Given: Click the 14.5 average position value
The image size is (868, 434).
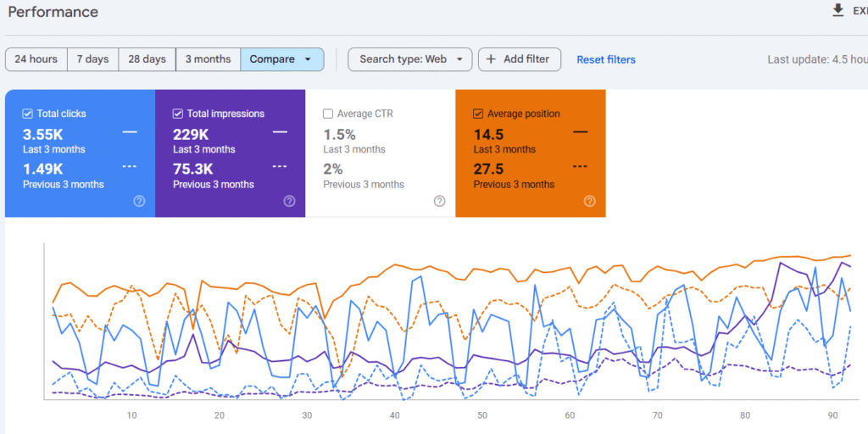Looking at the screenshot, I should coord(488,135).
